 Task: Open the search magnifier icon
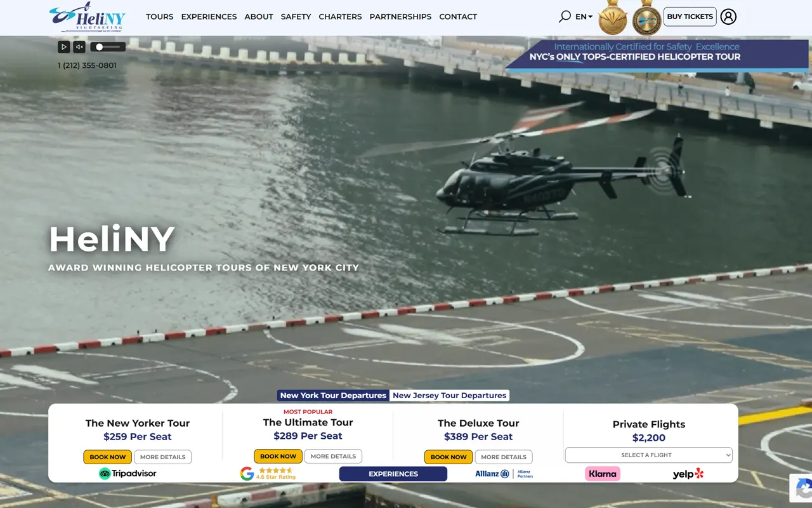565,17
